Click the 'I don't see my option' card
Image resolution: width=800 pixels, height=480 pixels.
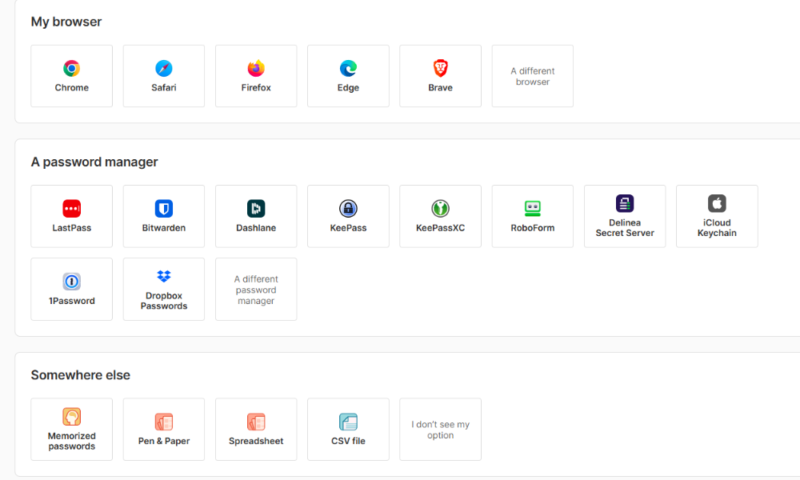(x=440, y=430)
